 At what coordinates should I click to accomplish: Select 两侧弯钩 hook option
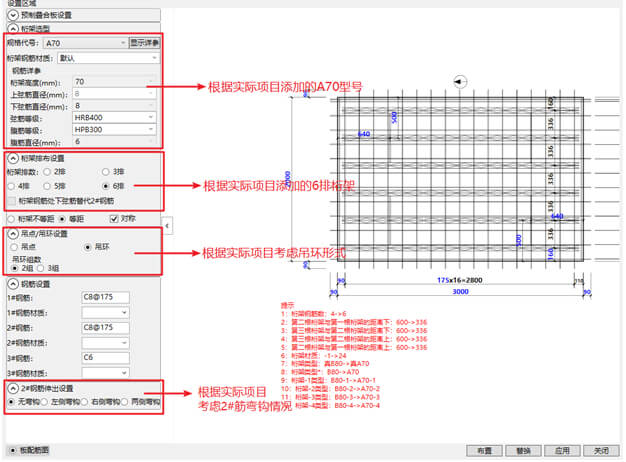point(125,402)
